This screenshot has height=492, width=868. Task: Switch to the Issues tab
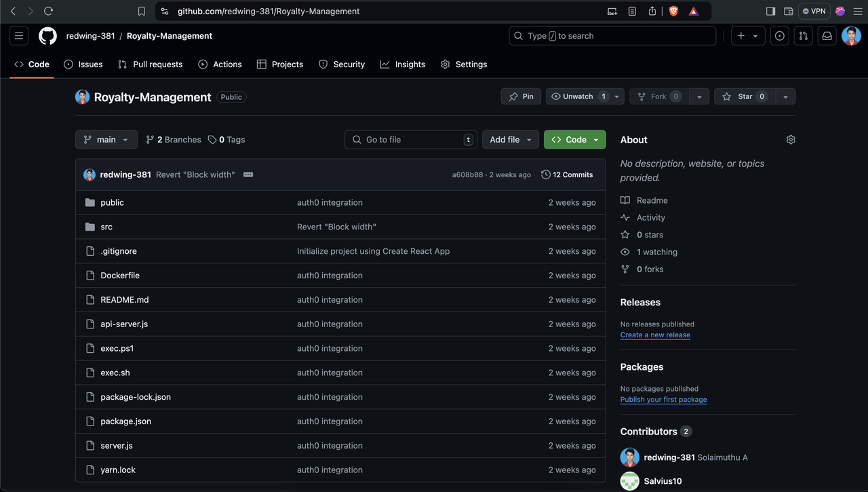pos(83,64)
